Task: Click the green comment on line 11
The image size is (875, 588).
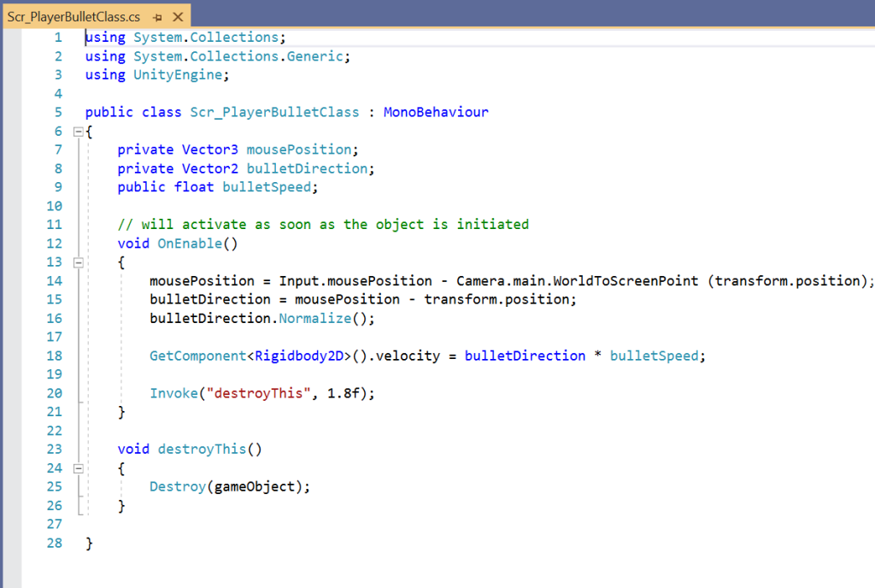Action: 323,225
